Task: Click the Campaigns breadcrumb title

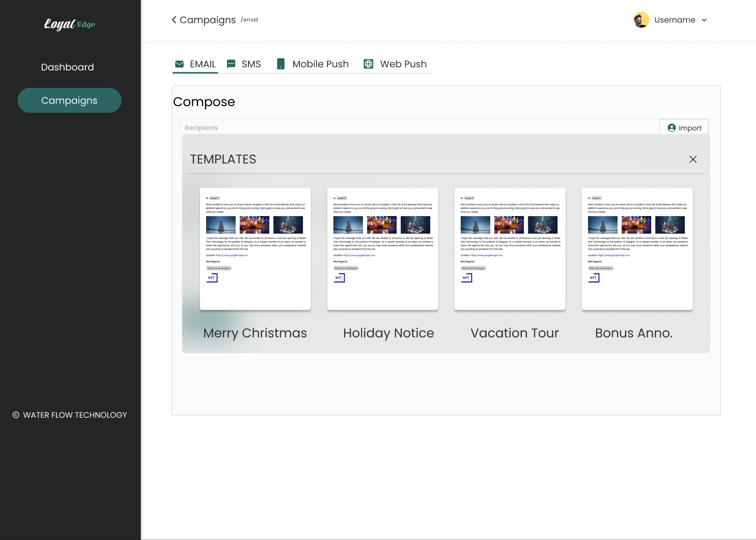Action: (207, 20)
